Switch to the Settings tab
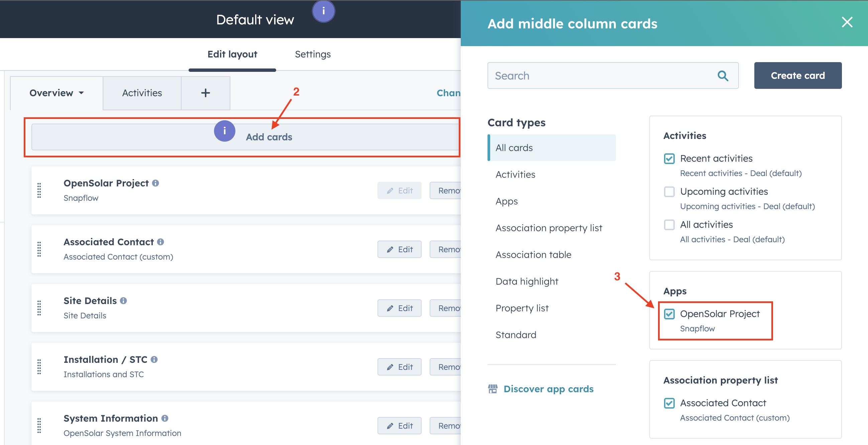The image size is (868, 445). point(312,54)
